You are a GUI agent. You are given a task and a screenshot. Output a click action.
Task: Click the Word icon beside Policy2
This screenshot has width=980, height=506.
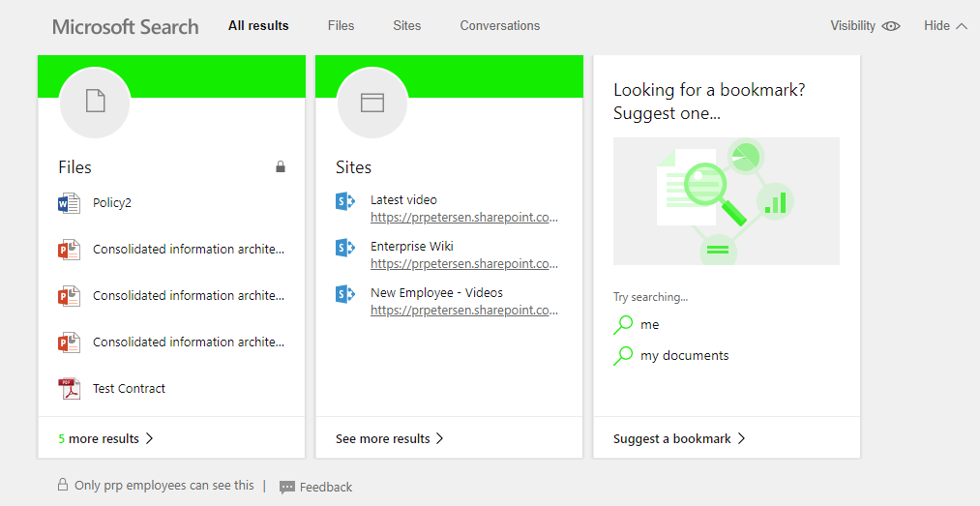[x=69, y=203]
